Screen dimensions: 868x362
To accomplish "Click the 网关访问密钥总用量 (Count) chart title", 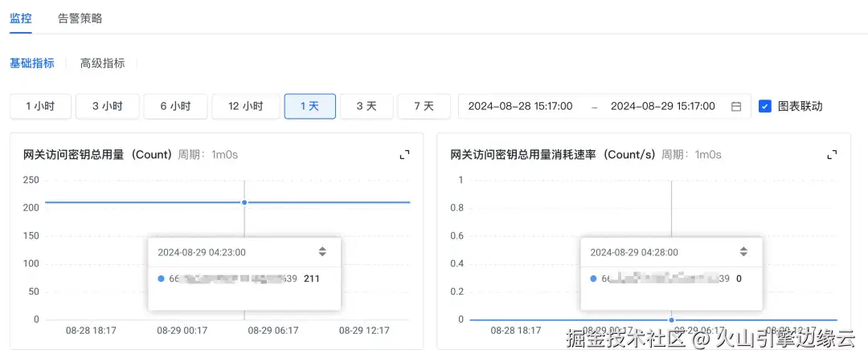I will point(99,155).
